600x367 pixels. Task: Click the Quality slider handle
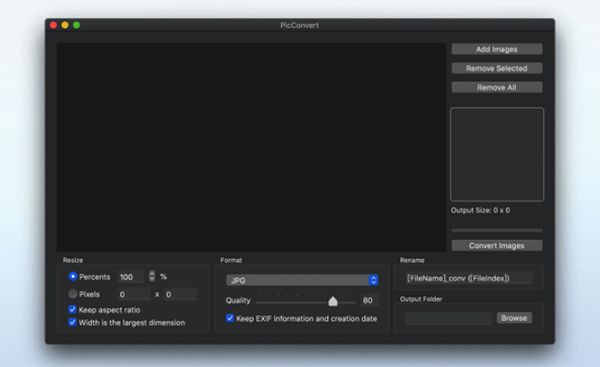(333, 301)
